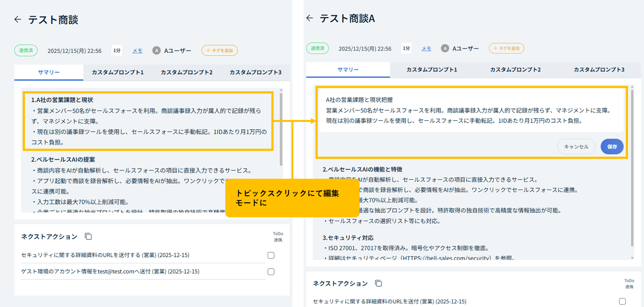Click the Aユーザー avatar in right panel

tap(445, 48)
